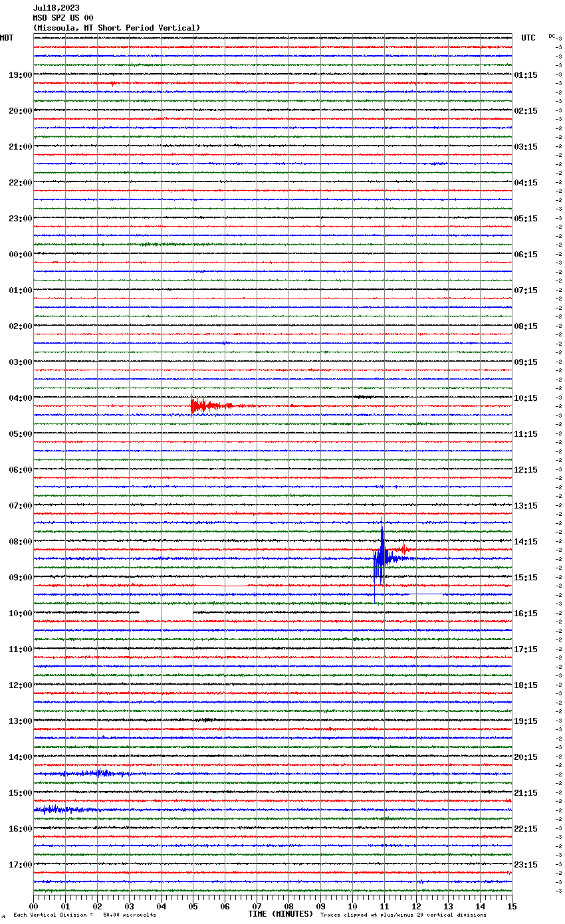Select the MSO SPZ US 00 station label
The height and width of the screenshot is (924, 565).
click(x=63, y=18)
